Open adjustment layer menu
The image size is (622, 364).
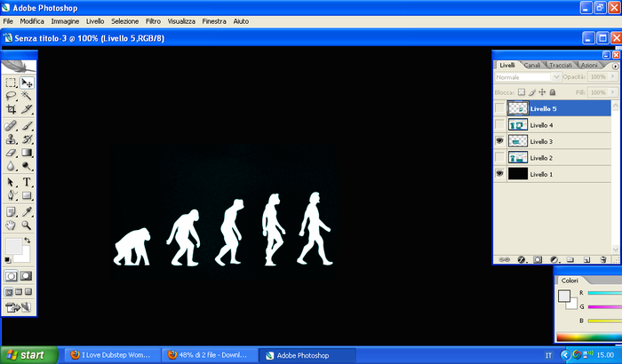(x=554, y=260)
